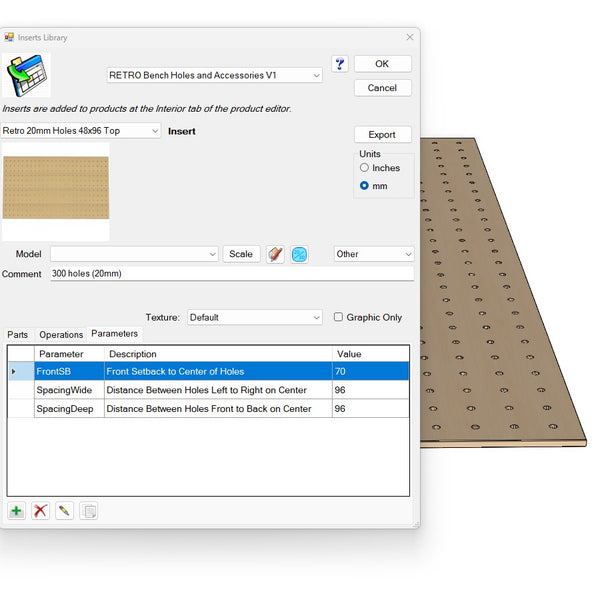
Task: Select the mm units radio button
Action: coord(365,186)
